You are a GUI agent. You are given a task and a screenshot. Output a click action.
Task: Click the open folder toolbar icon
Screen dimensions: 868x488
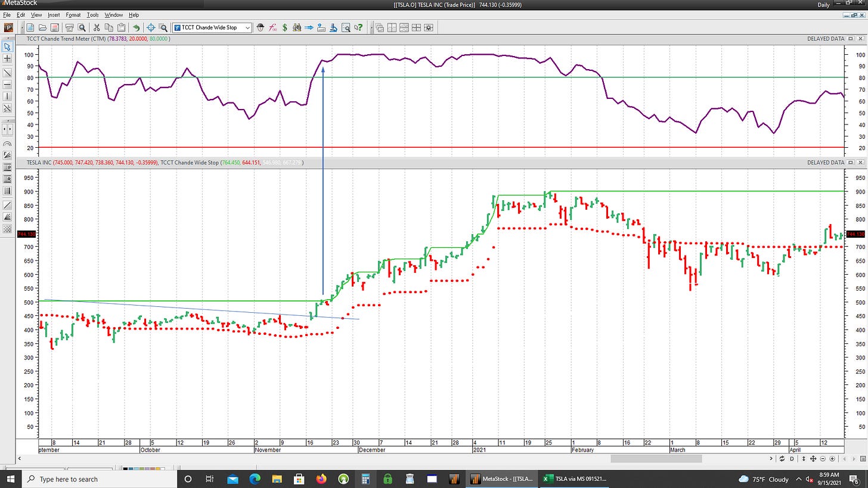pos(42,27)
